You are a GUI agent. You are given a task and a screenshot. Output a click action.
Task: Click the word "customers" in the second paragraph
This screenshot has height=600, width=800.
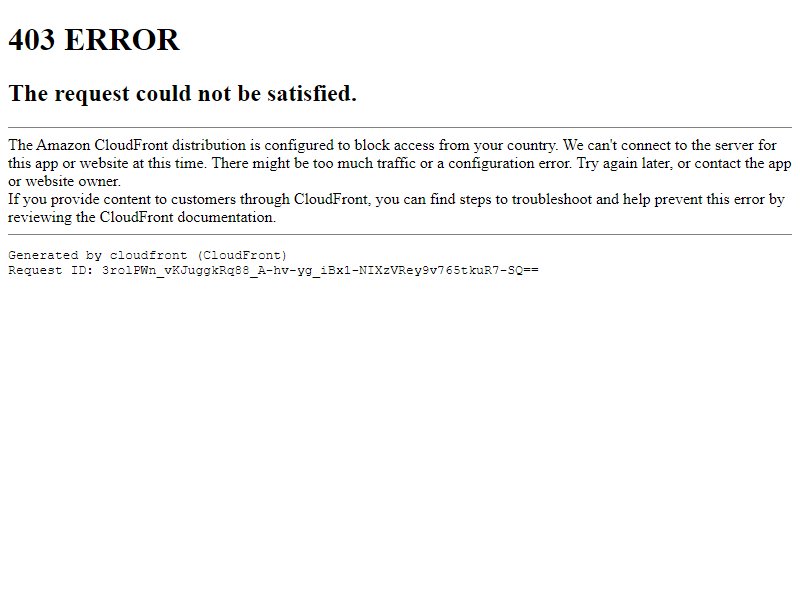tap(203, 199)
